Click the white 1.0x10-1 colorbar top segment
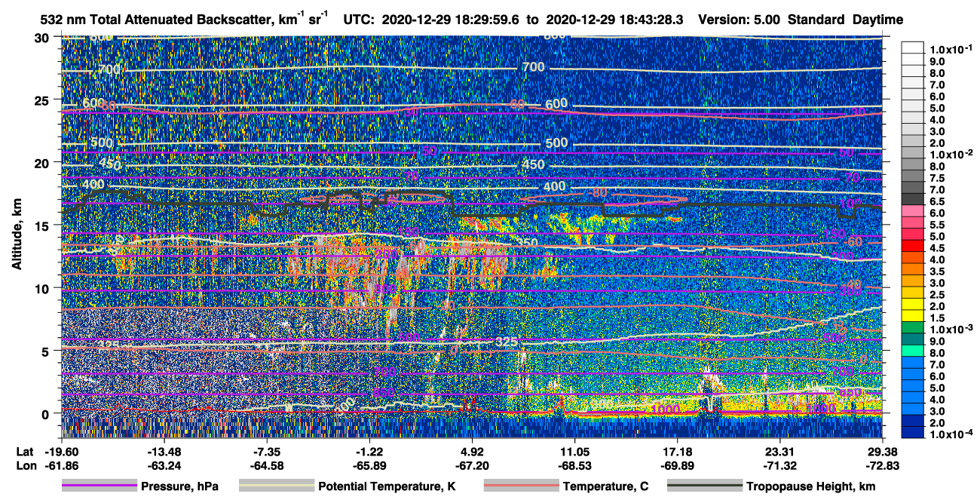 pos(914,48)
